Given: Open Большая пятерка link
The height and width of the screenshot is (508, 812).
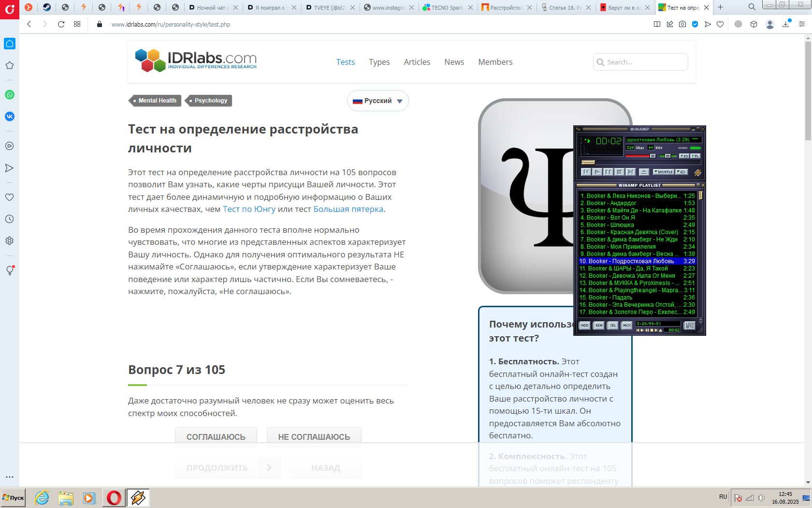Looking at the screenshot, I should (348, 209).
